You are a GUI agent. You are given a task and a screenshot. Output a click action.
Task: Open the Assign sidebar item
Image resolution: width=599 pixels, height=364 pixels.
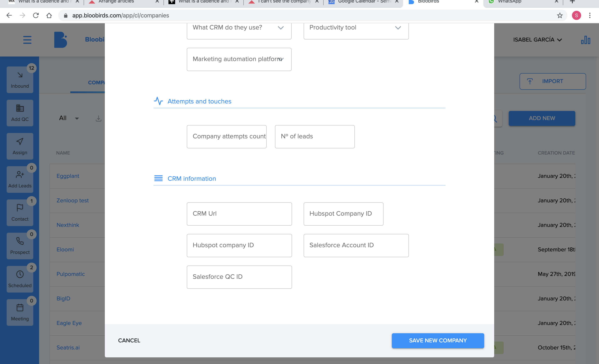click(20, 146)
